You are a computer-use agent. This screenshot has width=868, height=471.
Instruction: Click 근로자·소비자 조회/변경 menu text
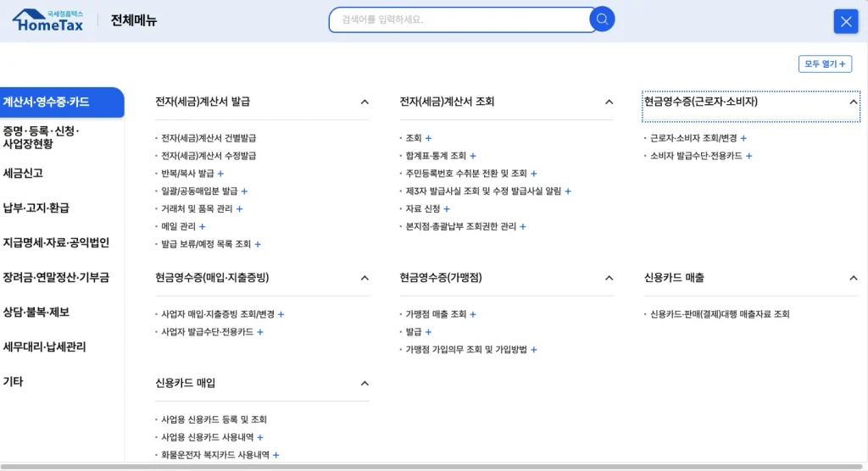pyautogui.click(x=693, y=138)
